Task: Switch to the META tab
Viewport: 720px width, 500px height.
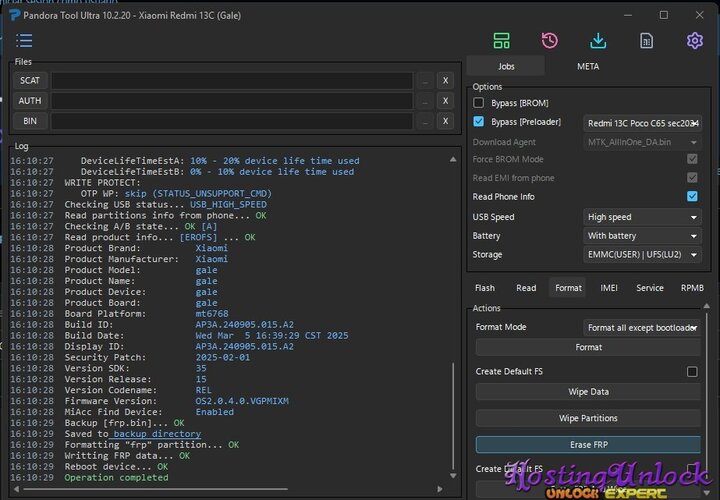Action: click(x=588, y=67)
